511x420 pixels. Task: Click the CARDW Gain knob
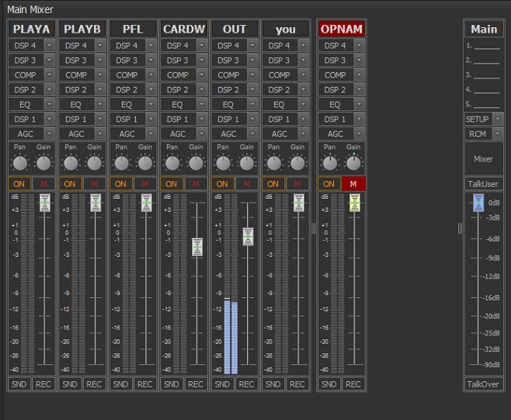(x=196, y=163)
